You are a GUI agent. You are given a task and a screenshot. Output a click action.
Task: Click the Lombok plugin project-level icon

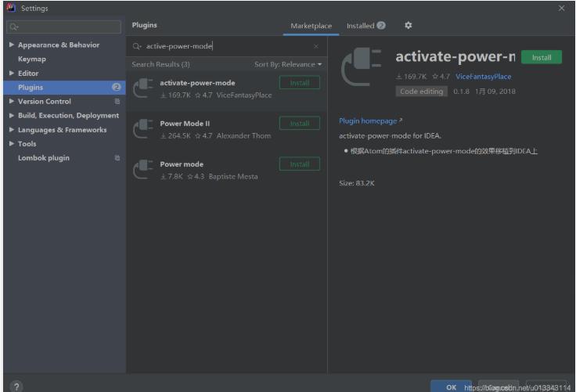(117, 158)
